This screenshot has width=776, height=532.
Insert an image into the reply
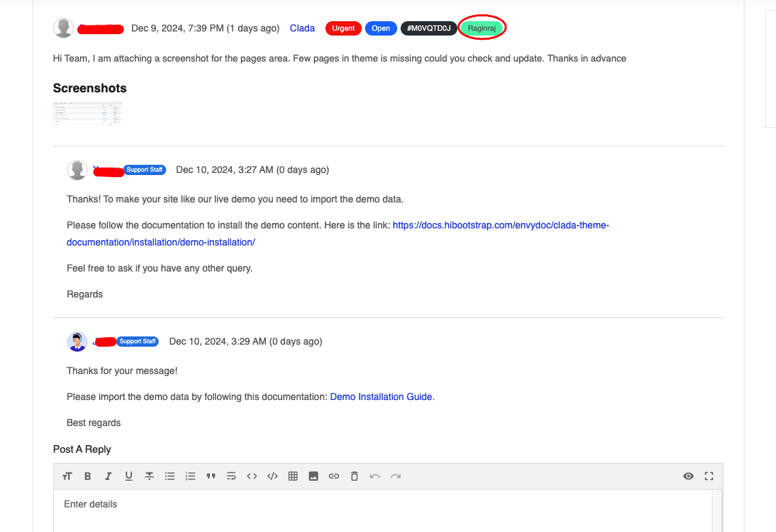point(313,476)
